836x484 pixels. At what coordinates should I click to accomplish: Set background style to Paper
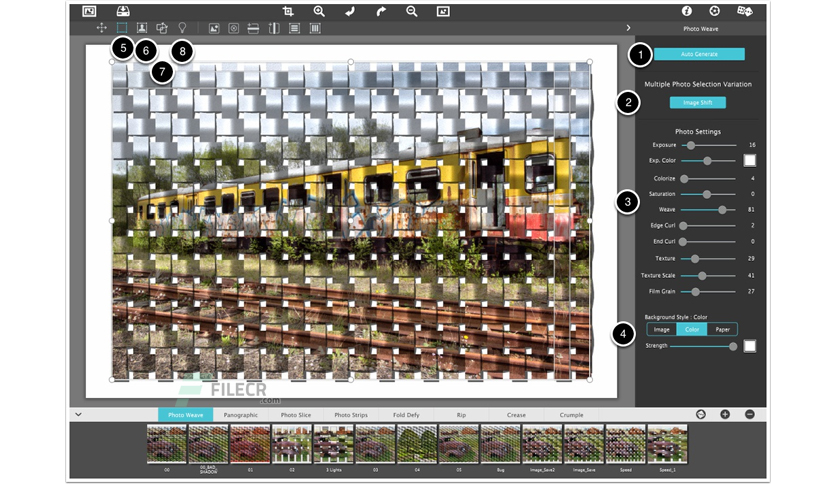pyautogui.click(x=722, y=329)
